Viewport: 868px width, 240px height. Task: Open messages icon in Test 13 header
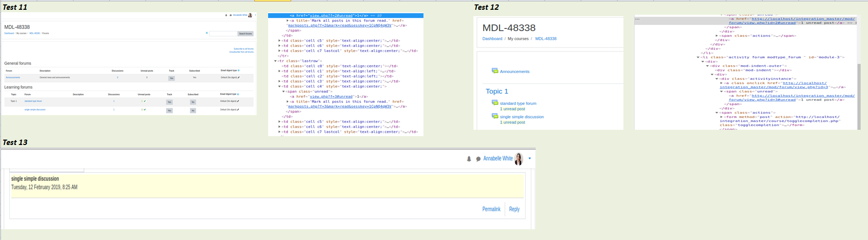tap(478, 159)
